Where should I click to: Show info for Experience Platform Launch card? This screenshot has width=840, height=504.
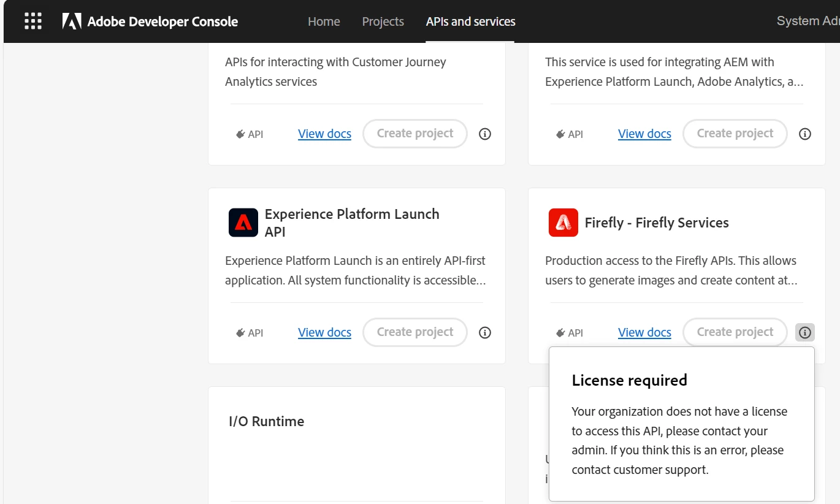point(485,332)
